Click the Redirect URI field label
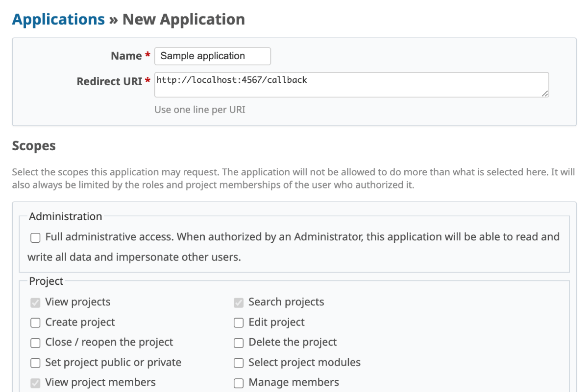The width and height of the screenshot is (588, 392). tap(109, 82)
